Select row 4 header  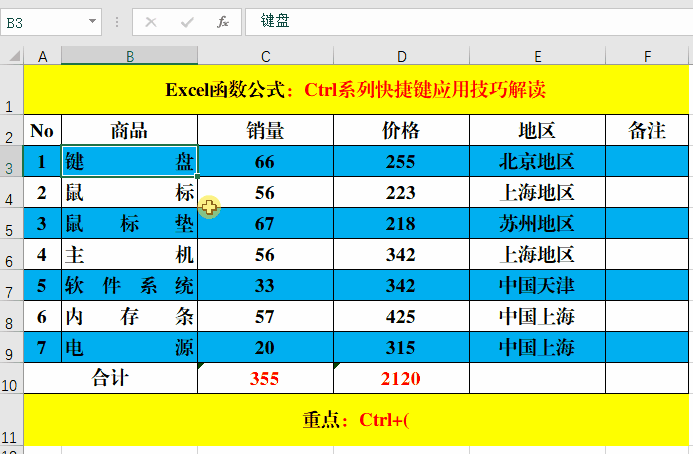(x=11, y=192)
